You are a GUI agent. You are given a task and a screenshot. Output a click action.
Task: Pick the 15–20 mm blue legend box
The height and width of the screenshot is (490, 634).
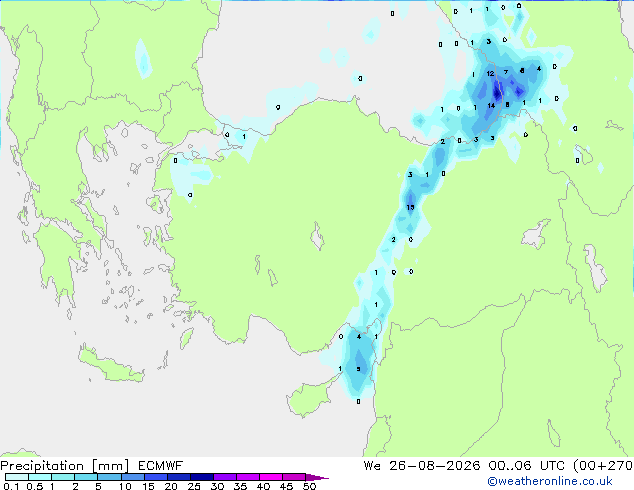tap(155, 477)
